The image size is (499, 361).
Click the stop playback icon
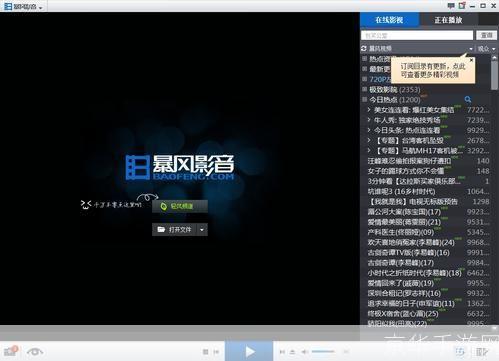click(206, 352)
